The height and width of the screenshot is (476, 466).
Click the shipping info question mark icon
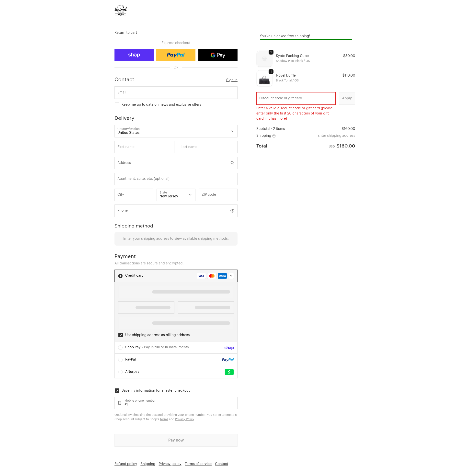pos(274,136)
